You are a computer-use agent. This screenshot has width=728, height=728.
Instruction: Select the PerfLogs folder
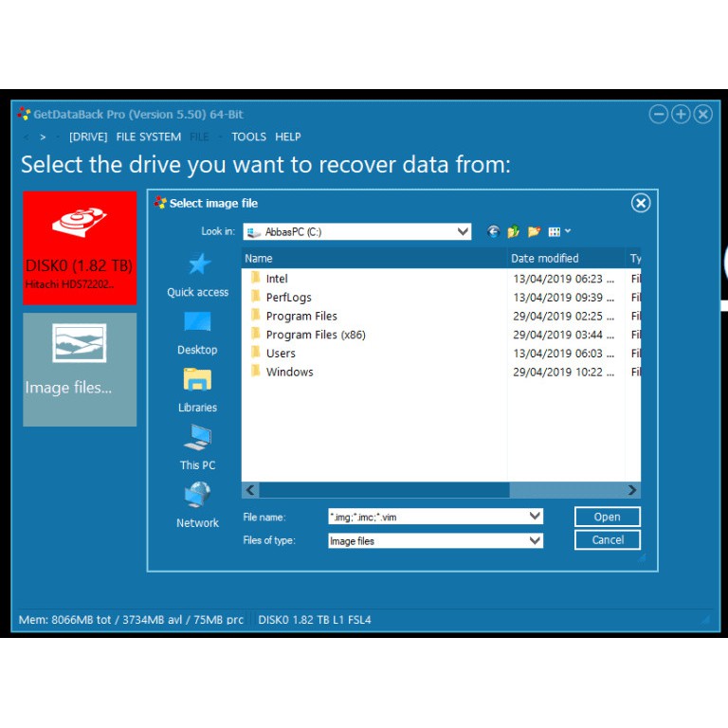point(288,297)
